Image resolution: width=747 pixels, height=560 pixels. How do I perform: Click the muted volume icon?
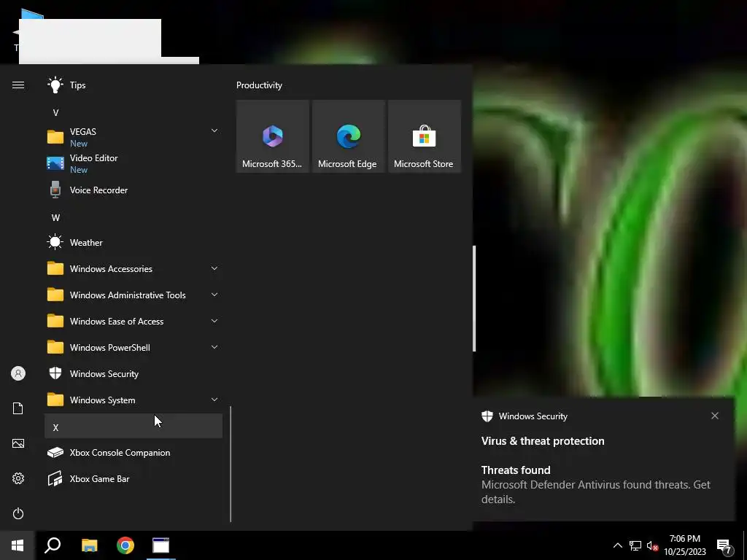(x=652, y=545)
